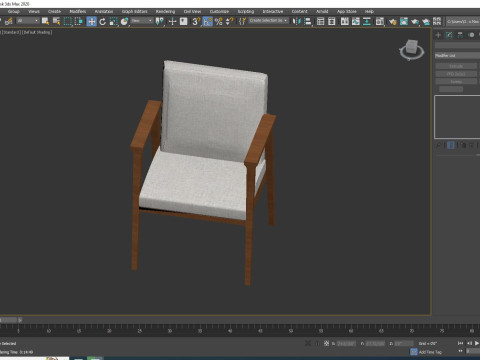
Task: Open the Animation menu
Action: 104,11
